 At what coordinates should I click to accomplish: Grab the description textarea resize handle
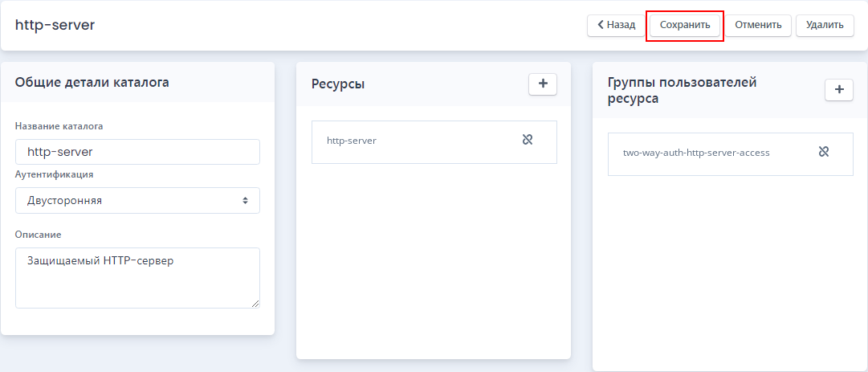point(255,304)
